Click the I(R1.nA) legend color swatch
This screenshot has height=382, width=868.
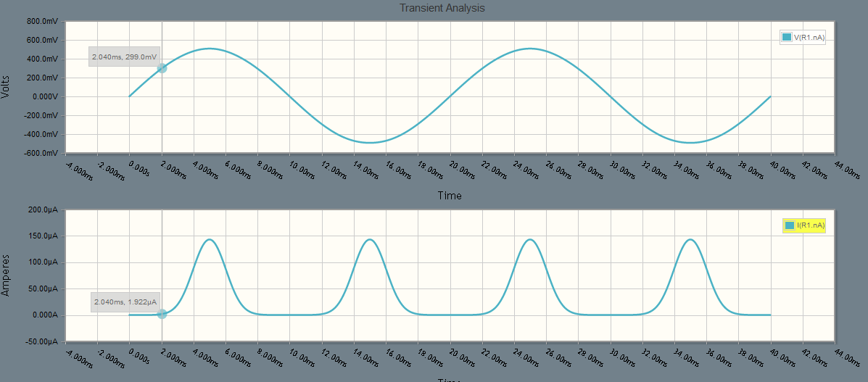tap(789, 225)
